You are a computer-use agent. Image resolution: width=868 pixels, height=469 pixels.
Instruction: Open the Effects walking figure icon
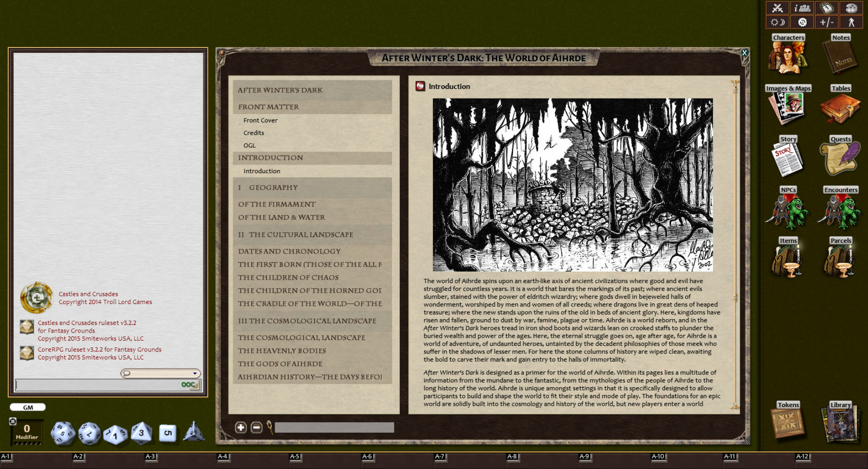coord(851,22)
